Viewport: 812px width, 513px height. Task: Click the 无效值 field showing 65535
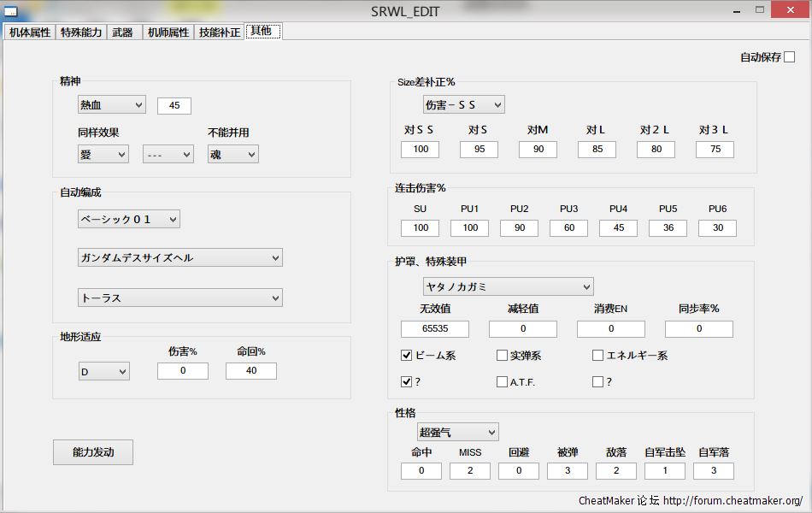(x=434, y=328)
